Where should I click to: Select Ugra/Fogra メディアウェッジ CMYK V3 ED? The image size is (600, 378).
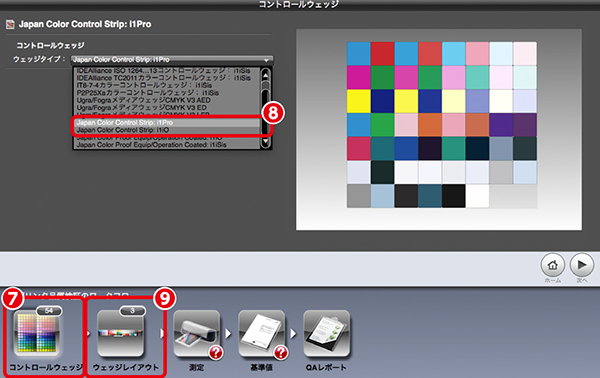pos(142,108)
